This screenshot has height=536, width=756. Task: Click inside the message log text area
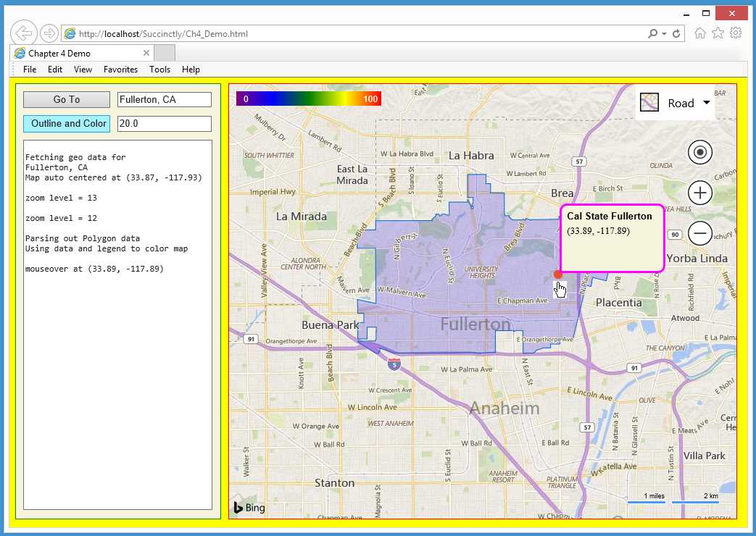(x=117, y=325)
